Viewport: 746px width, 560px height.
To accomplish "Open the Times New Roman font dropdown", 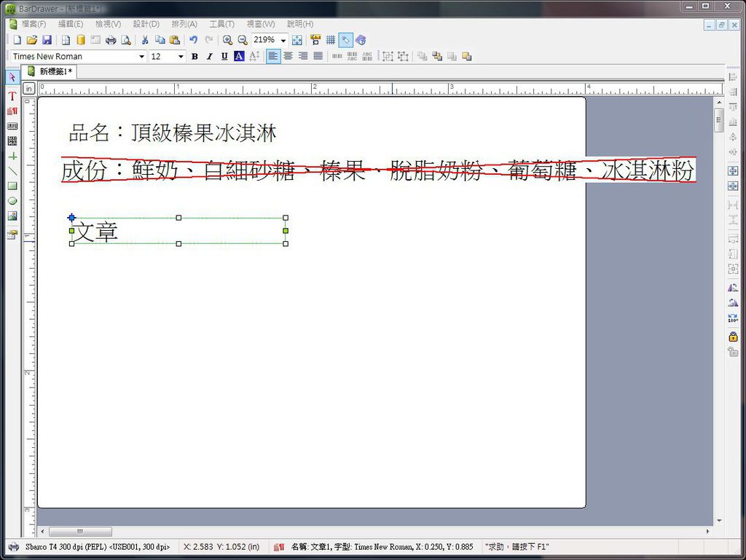I will [141, 57].
